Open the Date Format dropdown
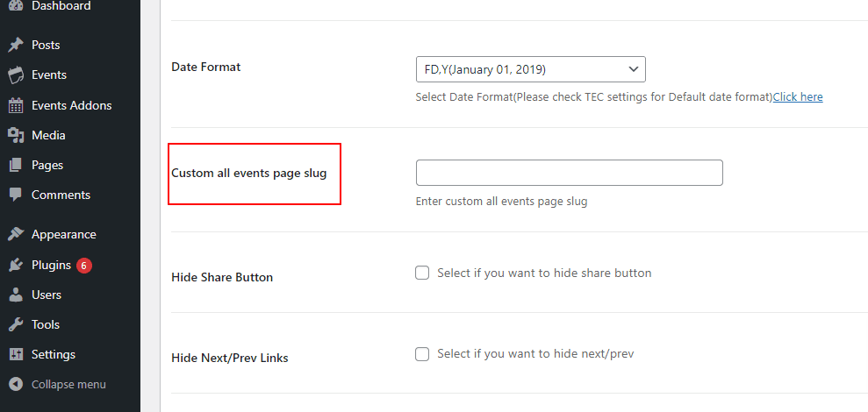 pos(530,69)
